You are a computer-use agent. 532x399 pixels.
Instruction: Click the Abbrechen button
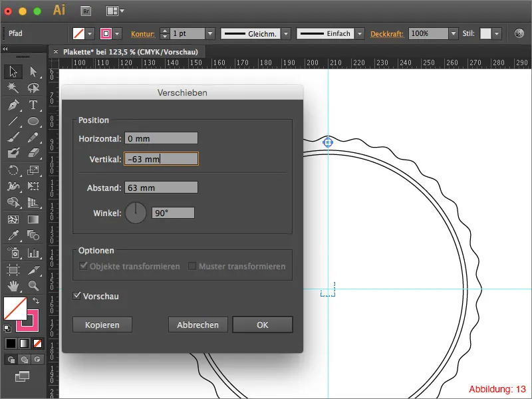[198, 325]
